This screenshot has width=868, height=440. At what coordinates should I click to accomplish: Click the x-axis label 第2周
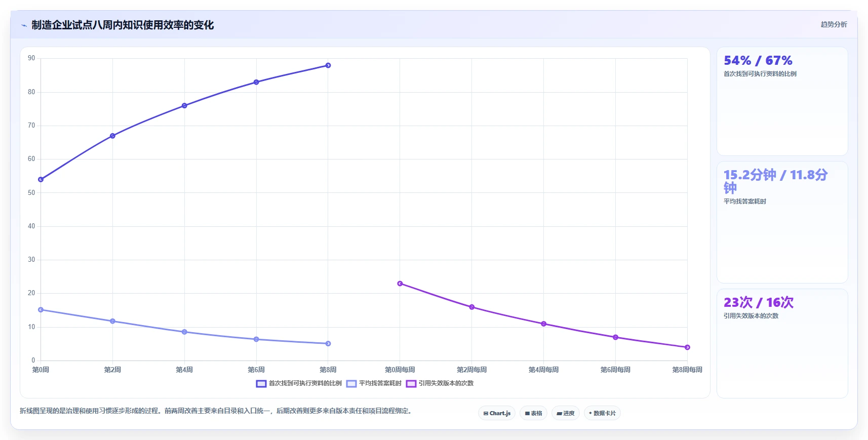tap(112, 370)
